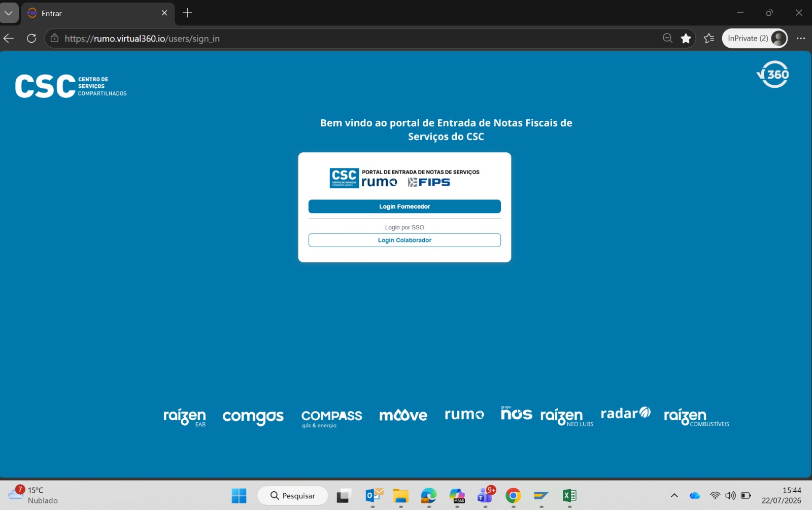Click 'Portal de Entrada de Notas de Serviços' text
The width and height of the screenshot is (812, 510).
(421, 172)
